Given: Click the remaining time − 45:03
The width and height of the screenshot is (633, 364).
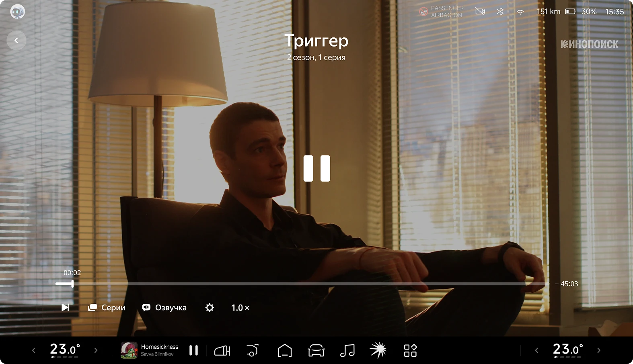Looking at the screenshot, I should 566,284.
